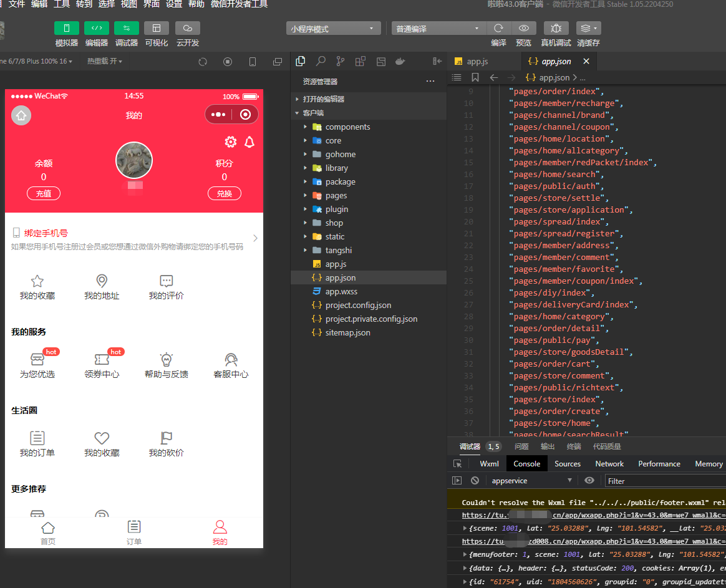
Task: Open app.js in the file tree
Action: [369, 264]
